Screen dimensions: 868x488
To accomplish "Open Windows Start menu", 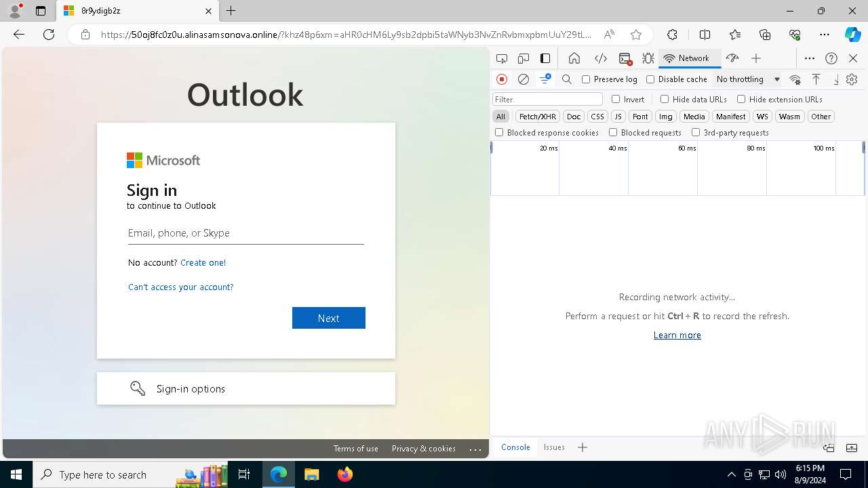I will point(16,474).
